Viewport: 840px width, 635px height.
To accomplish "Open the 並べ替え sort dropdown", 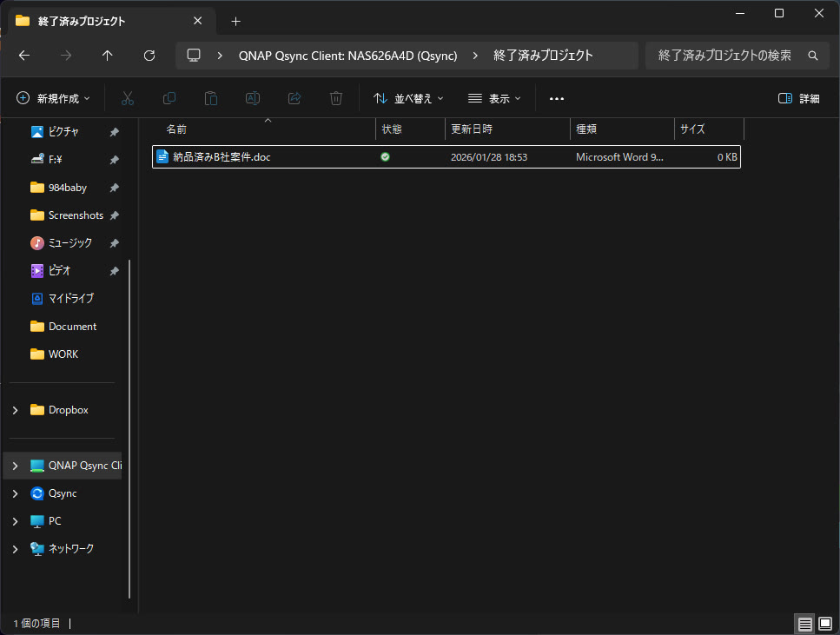I will [x=408, y=99].
